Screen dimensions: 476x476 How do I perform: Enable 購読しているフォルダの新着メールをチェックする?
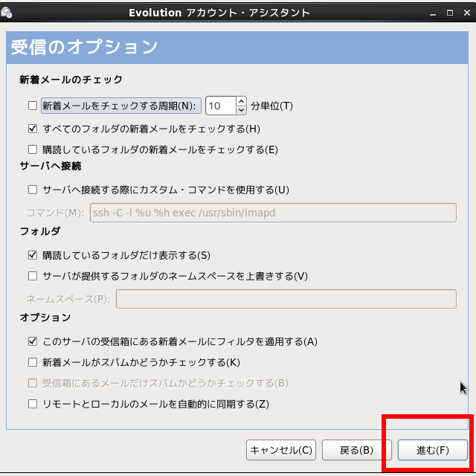(32, 149)
